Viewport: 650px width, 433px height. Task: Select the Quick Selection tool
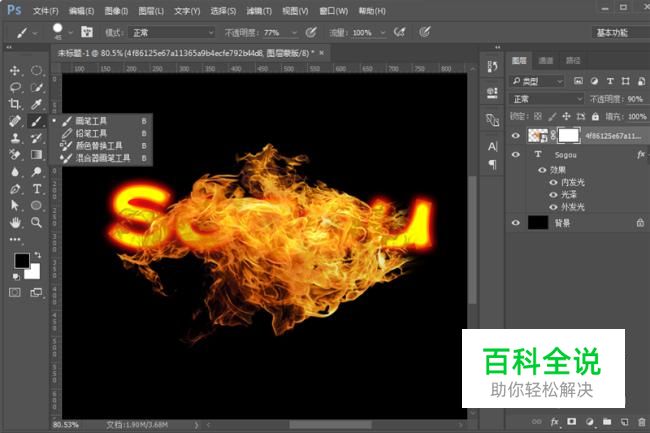coord(36,87)
